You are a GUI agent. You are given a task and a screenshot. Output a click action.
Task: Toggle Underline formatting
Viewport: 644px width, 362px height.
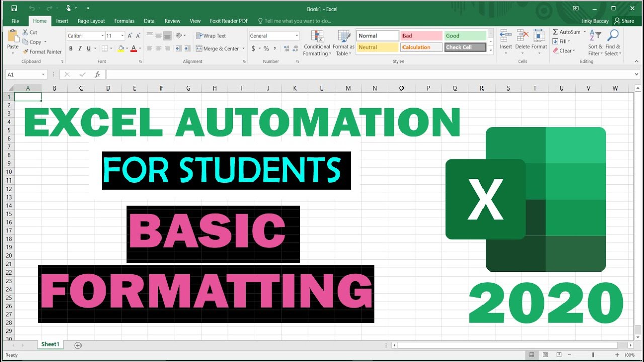[88, 49]
